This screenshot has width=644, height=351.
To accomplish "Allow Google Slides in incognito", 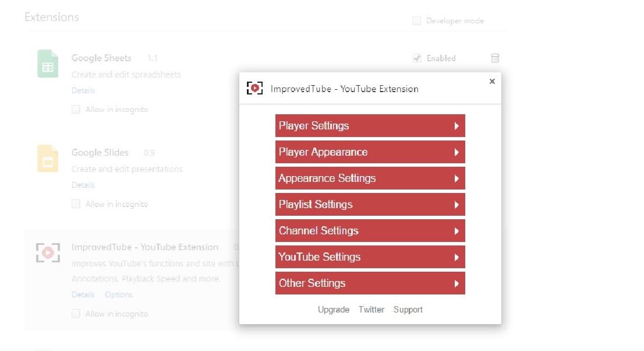I will (76, 203).
